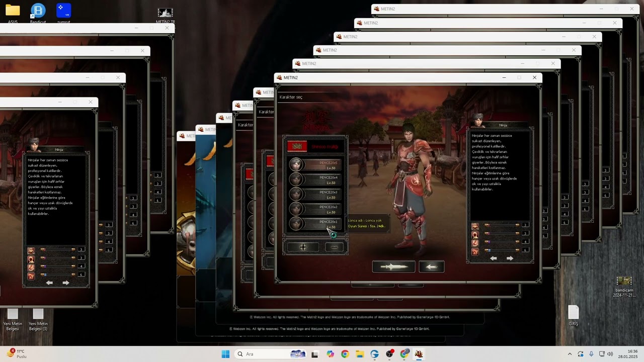The height and width of the screenshot is (362, 644).
Task: Click the Ninja portrait in front window
Action: click(478, 120)
